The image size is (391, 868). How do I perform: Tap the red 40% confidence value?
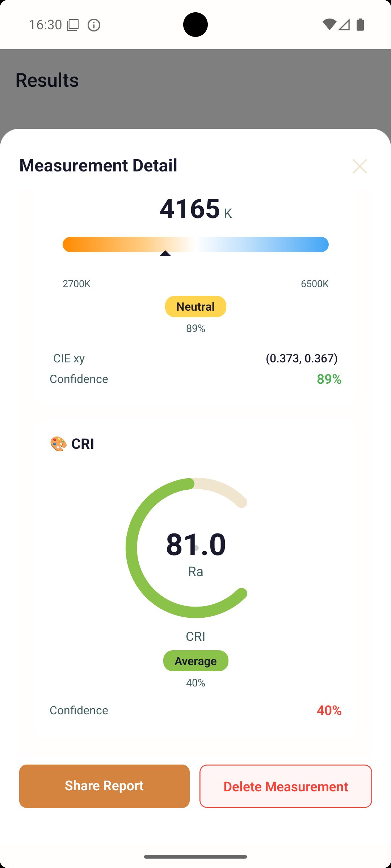(x=329, y=710)
